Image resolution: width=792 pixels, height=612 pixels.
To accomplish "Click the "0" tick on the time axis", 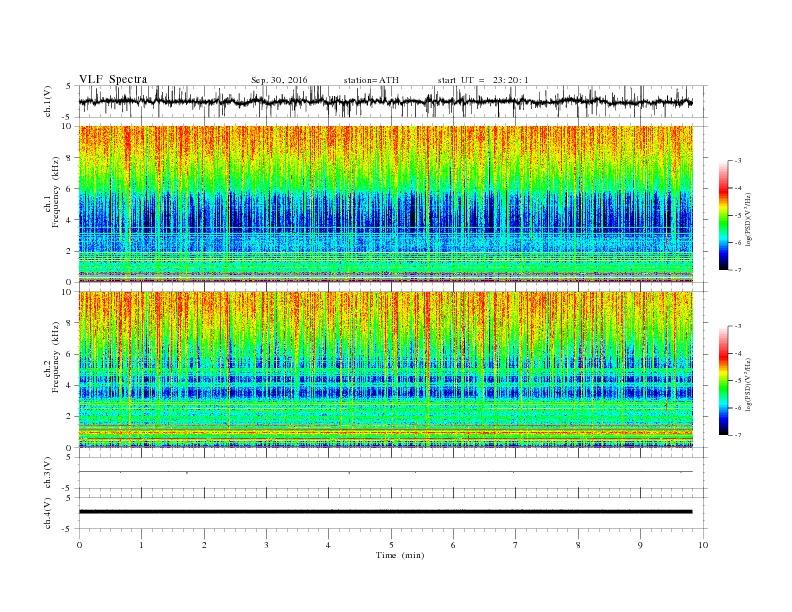I will pyautogui.click(x=79, y=545).
